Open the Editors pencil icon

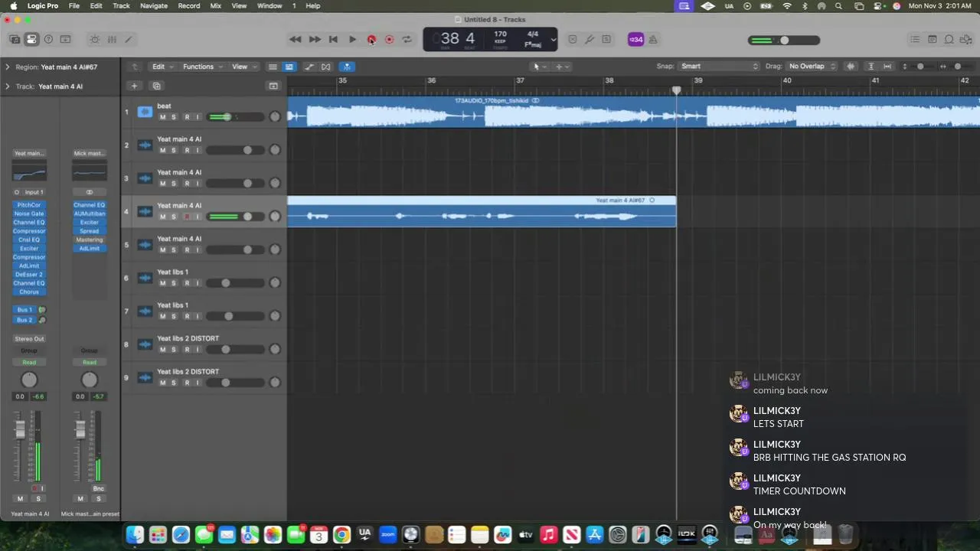[x=129, y=39]
